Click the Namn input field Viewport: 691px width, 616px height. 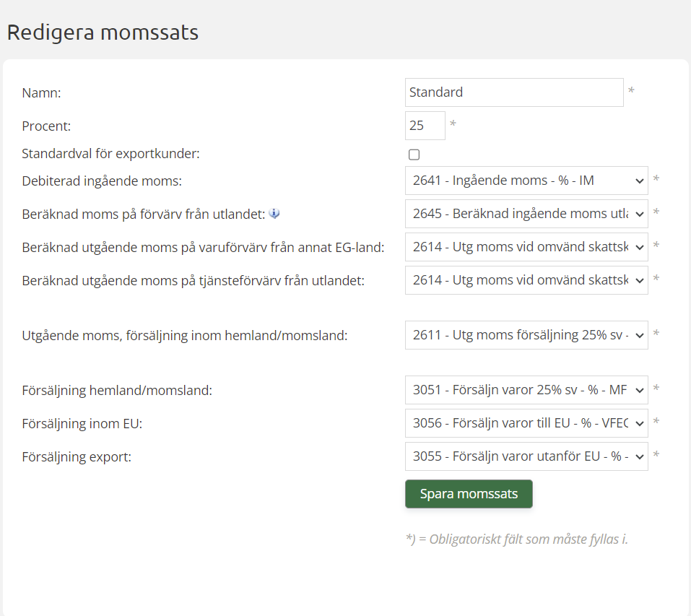tap(513, 92)
